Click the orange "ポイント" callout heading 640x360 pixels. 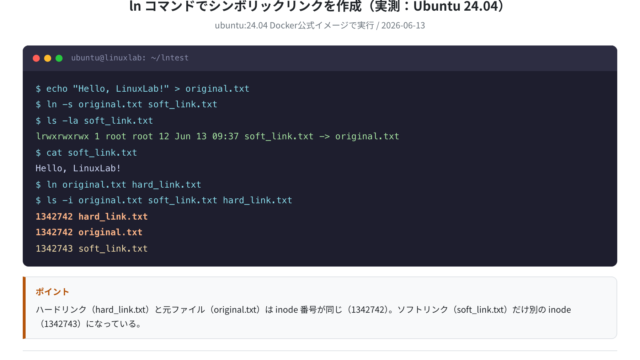click(52, 292)
